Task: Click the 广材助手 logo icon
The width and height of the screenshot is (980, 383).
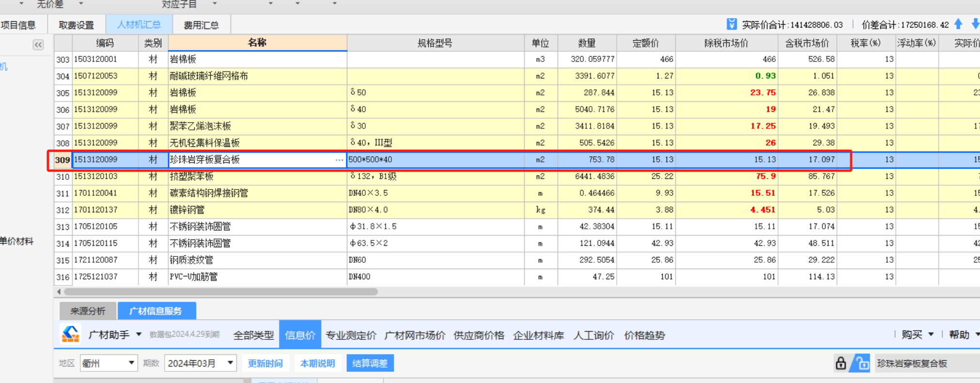Action: (71, 334)
